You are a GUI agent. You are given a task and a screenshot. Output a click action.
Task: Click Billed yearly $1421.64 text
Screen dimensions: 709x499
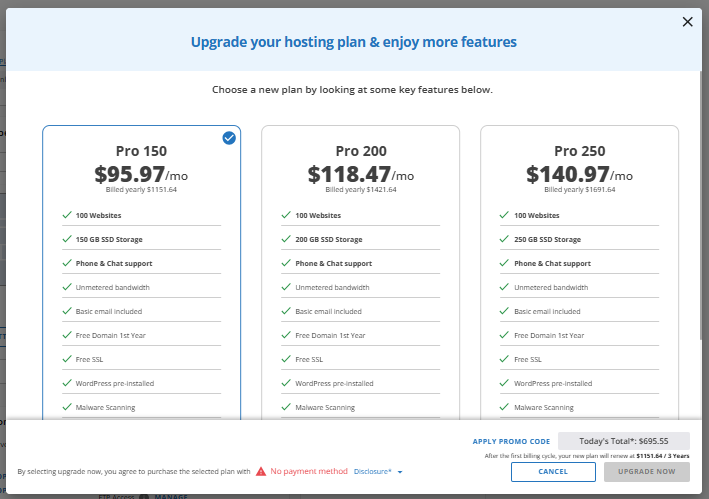pyautogui.click(x=361, y=189)
